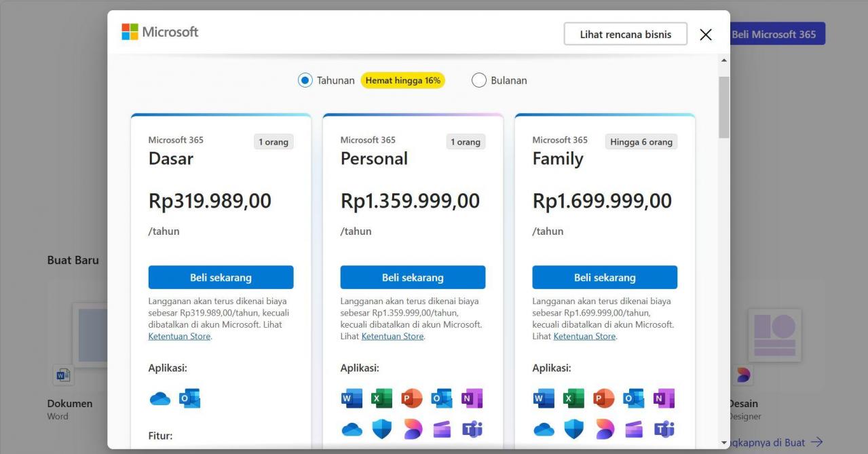Switch to Bulanan billing
The height and width of the screenshot is (454, 868).
pyautogui.click(x=479, y=80)
